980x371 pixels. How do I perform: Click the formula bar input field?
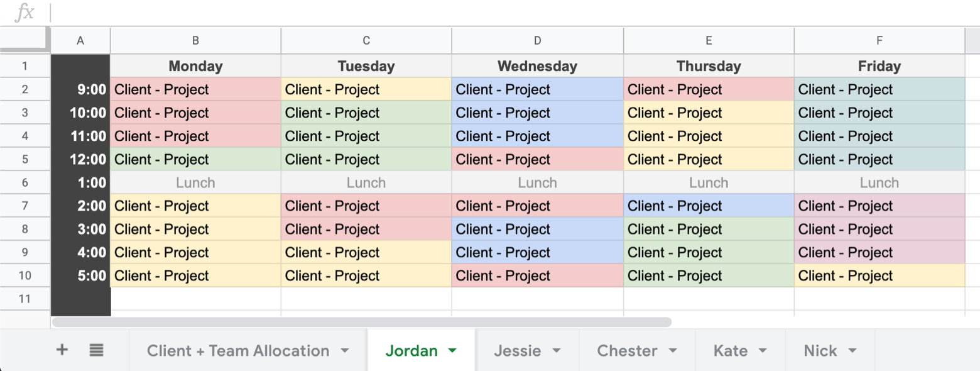[503, 13]
